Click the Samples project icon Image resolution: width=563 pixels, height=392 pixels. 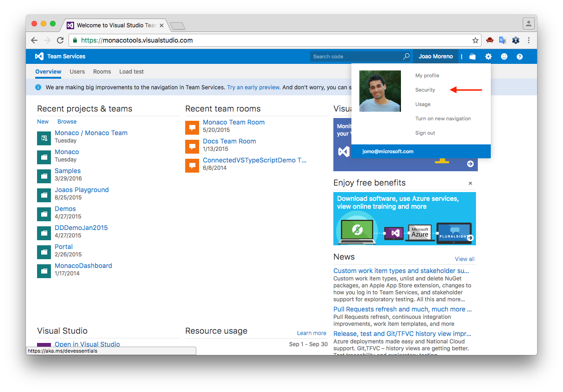click(x=44, y=176)
